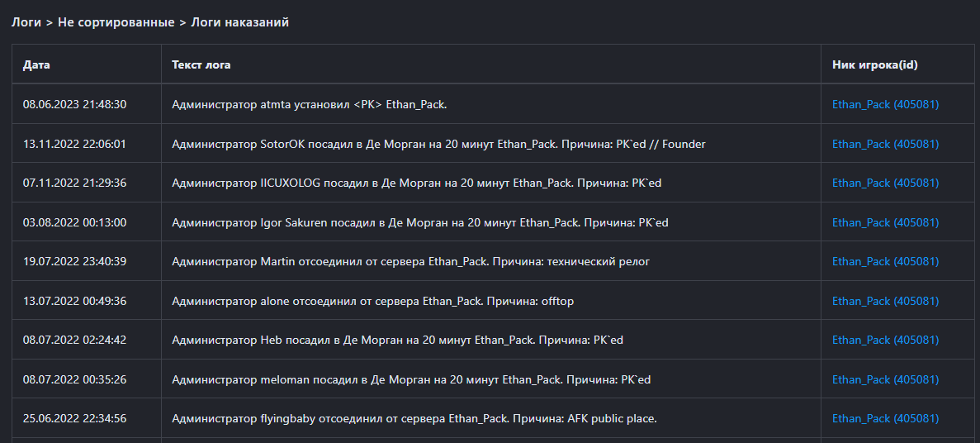
Task: Open Ethan_Pack link in the Igor Sakuren row
Action: pyautogui.click(x=885, y=222)
